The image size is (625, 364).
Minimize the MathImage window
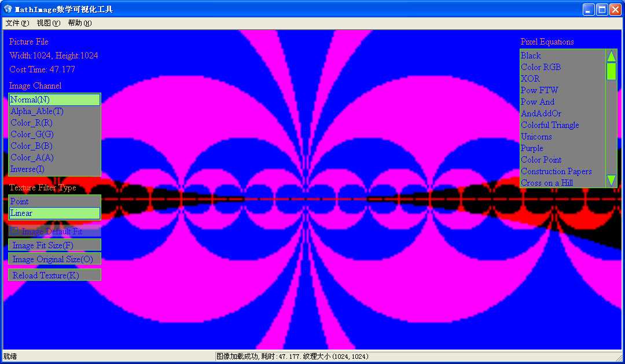click(x=589, y=10)
